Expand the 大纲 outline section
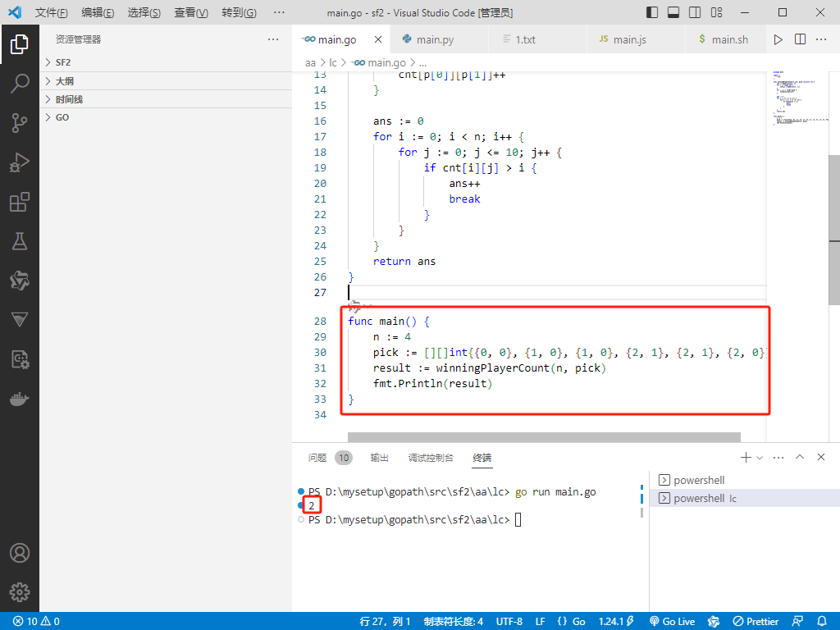Screen dimensions: 840x630 tap(166, 81)
